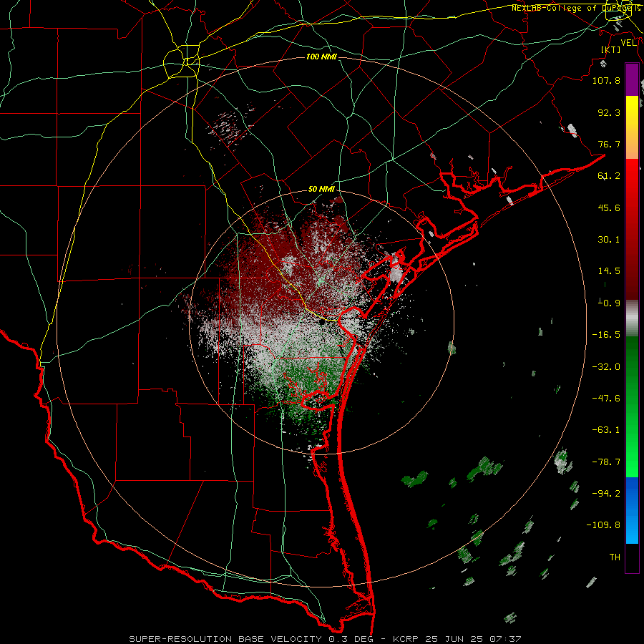Click the -109.8 velocity scale value
The width and height of the screenshot is (644, 644).
point(604,525)
